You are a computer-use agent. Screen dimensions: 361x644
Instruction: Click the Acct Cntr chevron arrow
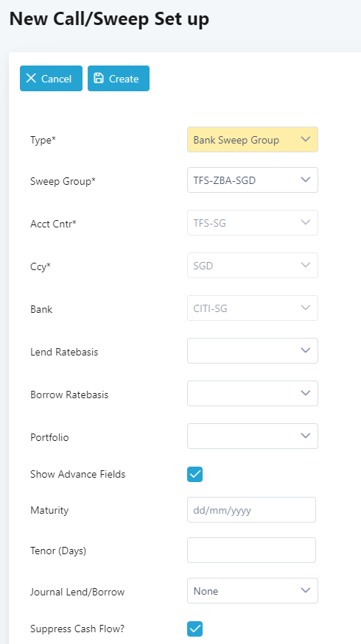[x=305, y=222]
